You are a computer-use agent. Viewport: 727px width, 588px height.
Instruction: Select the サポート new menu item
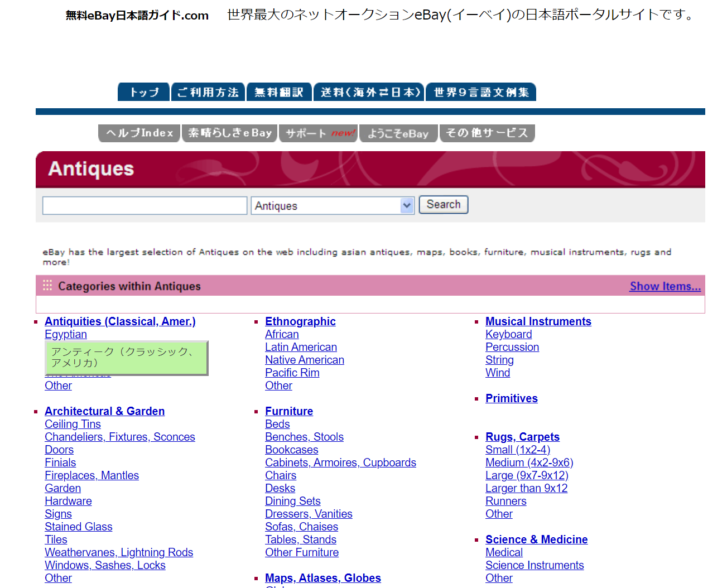(x=318, y=133)
